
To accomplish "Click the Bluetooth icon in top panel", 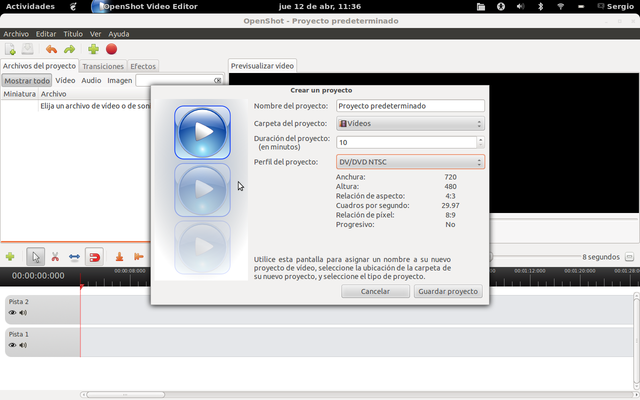I will (540, 7).
